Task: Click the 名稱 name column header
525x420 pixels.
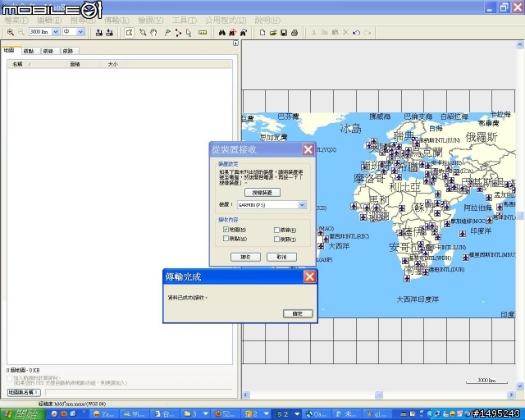Action: tap(36, 64)
